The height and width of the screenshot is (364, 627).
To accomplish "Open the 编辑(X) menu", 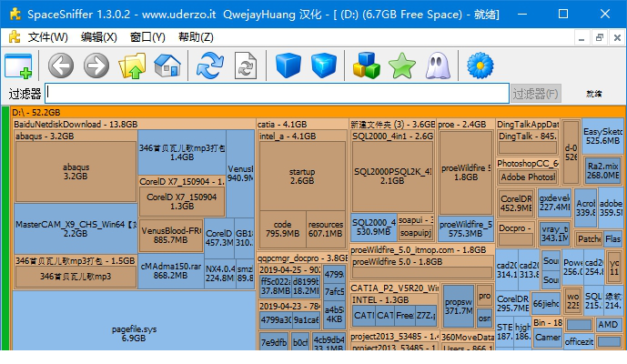I will click(x=98, y=37).
